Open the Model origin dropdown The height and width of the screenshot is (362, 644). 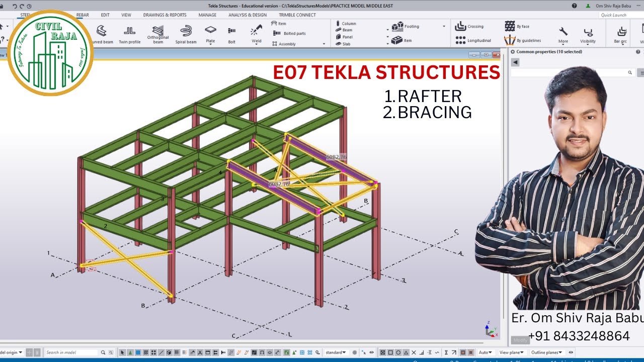11,352
